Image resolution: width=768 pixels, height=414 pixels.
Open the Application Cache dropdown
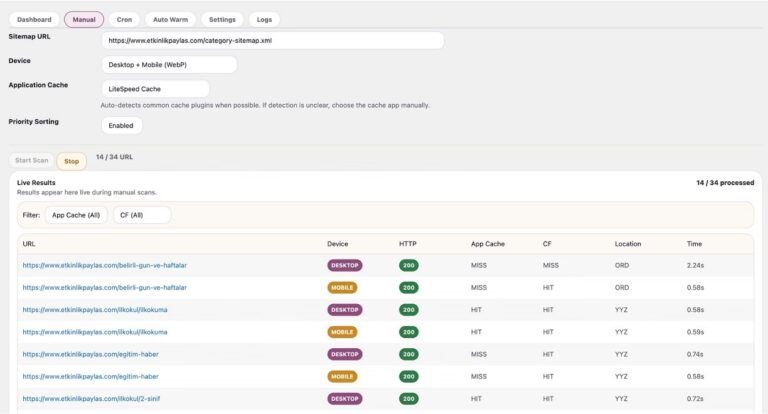point(155,89)
